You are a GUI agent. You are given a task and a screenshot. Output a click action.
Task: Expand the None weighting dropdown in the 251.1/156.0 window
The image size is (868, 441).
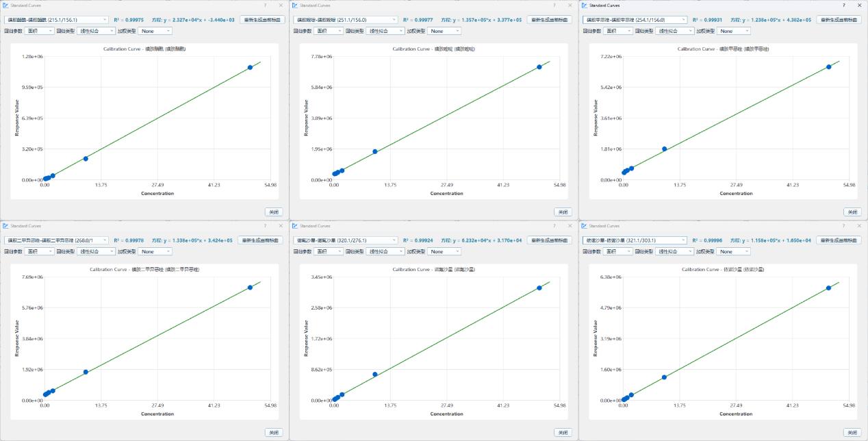(x=445, y=31)
